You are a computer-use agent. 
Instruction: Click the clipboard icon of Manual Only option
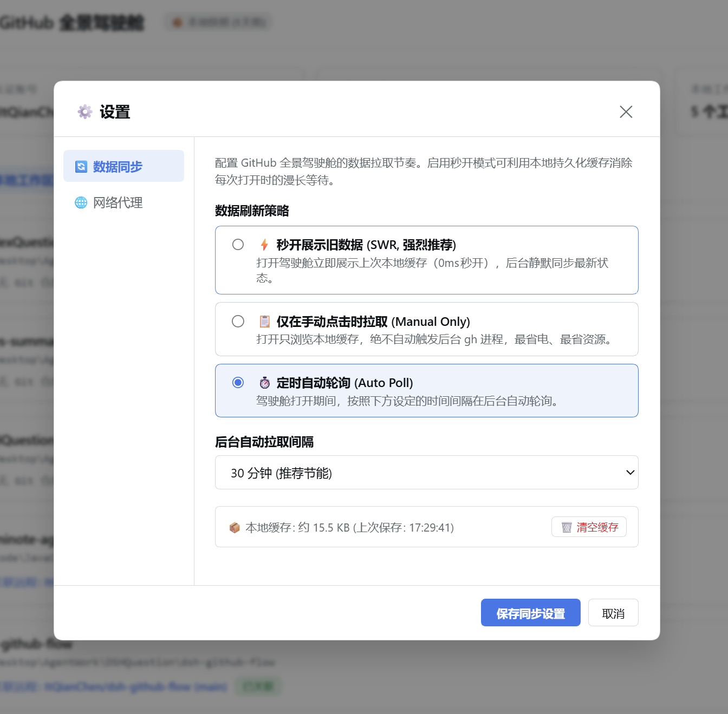point(264,322)
